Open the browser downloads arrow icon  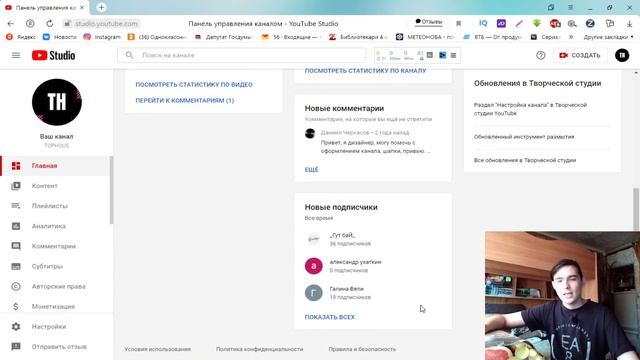pyautogui.click(x=630, y=24)
